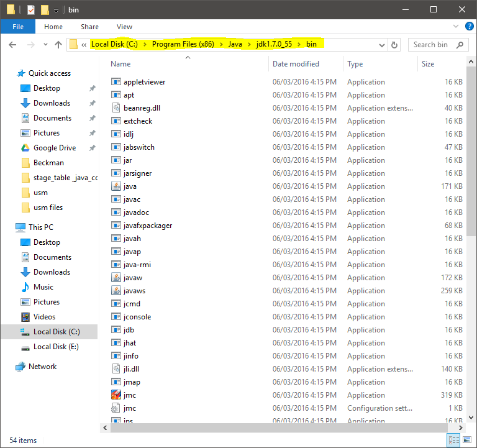Click the javaw application icon
This screenshot has width=477, height=448.
point(116,278)
